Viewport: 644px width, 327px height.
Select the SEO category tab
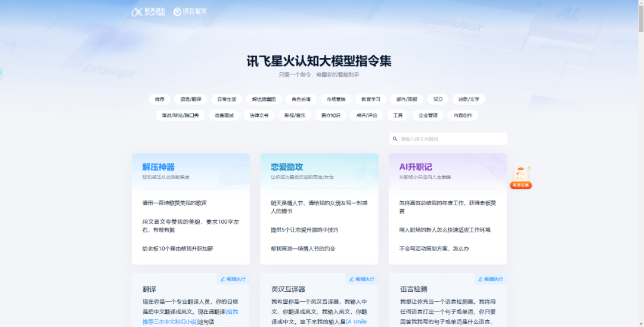coord(438,99)
